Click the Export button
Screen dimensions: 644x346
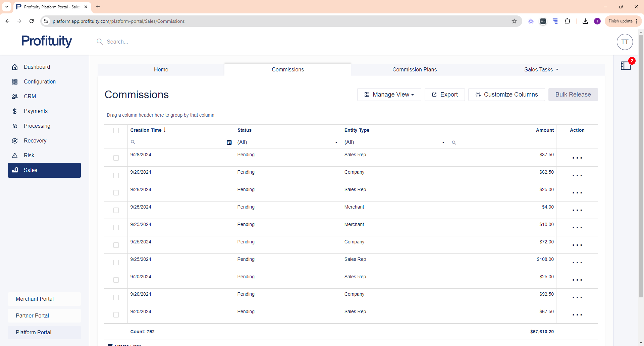coord(444,95)
